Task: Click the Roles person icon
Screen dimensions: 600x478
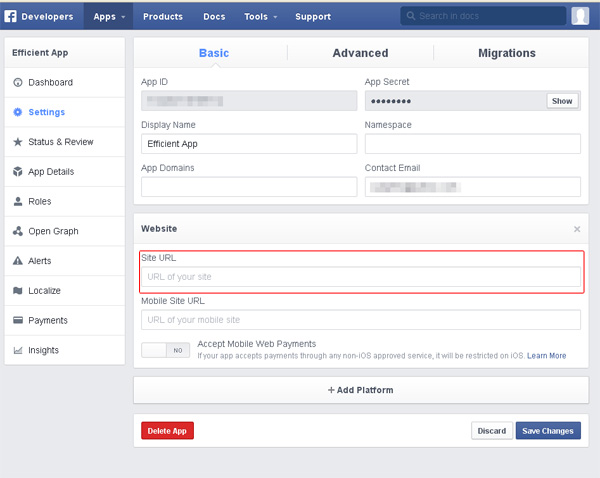Action: pyautogui.click(x=18, y=201)
